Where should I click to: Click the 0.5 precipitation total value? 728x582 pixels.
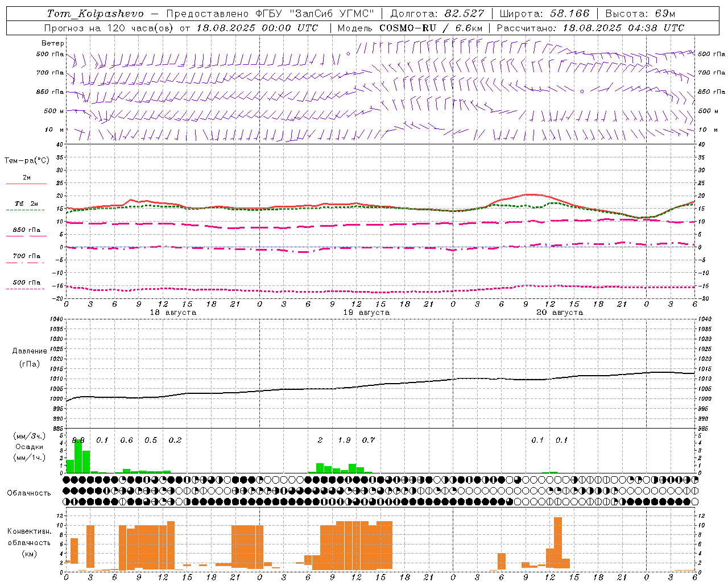151,440
